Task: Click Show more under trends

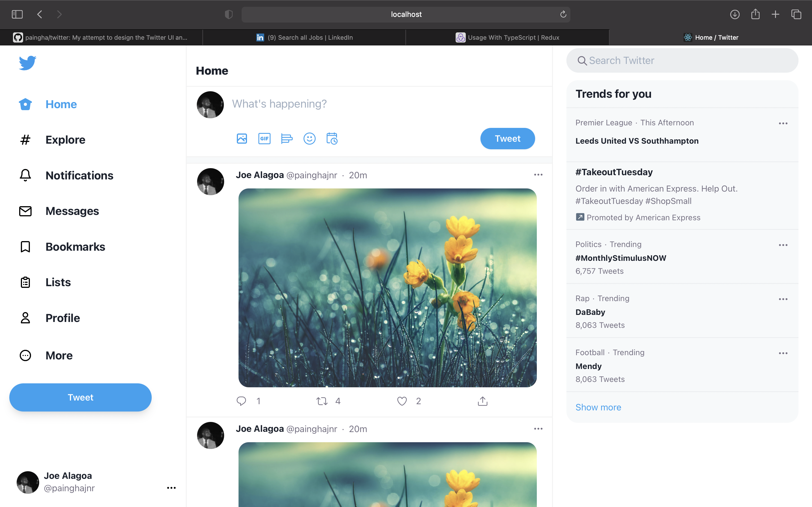Action: pyautogui.click(x=598, y=407)
